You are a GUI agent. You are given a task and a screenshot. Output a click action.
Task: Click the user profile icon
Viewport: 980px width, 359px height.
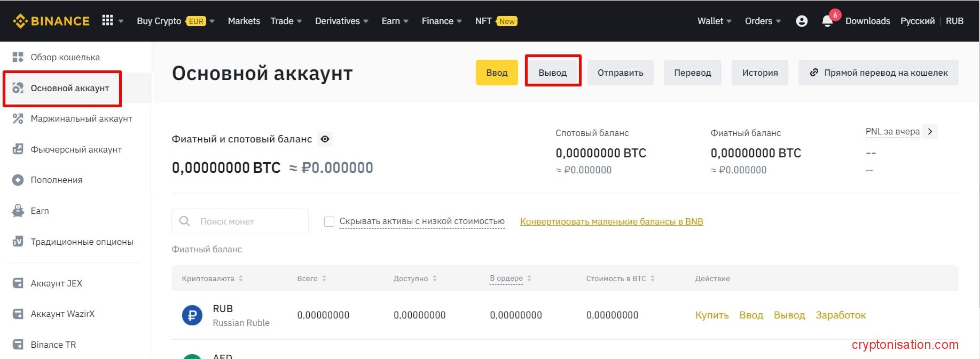[x=802, y=21]
